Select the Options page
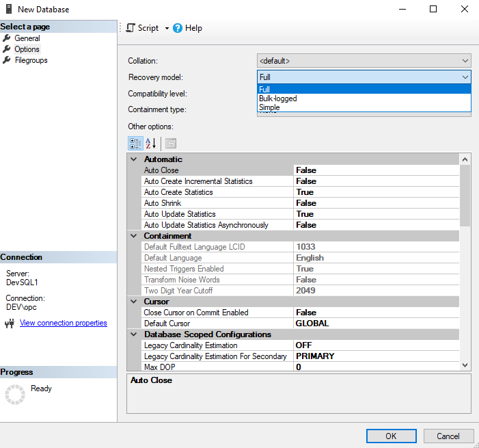This screenshot has width=479, height=448. pos(27,49)
